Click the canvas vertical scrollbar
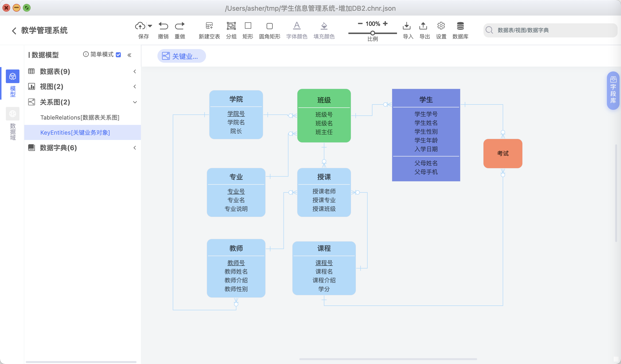 pyautogui.click(x=616, y=193)
